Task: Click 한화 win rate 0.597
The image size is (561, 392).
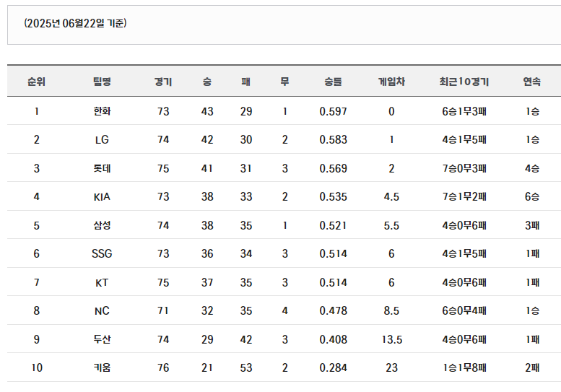Action: (x=333, y=111)
